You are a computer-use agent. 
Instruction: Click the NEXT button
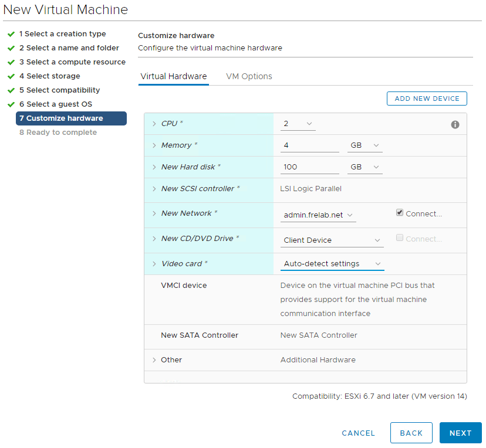coord(461,433)
